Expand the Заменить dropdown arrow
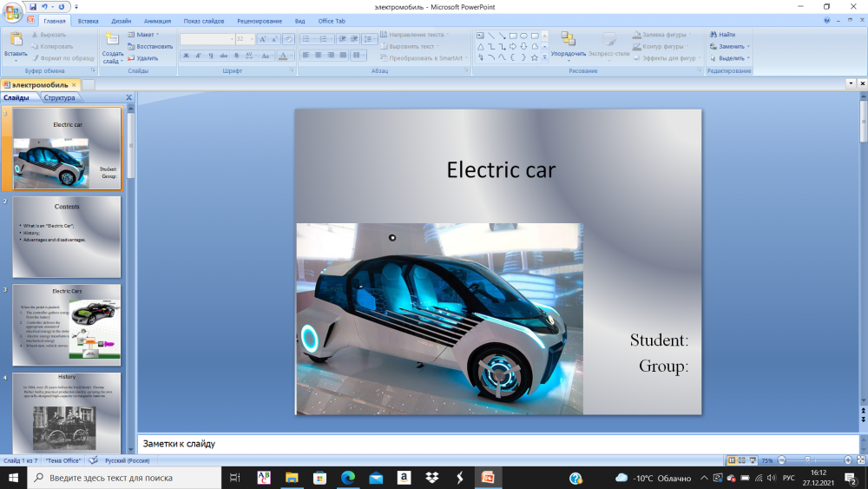Screen dimensions: 868x489 coord(748,47)
